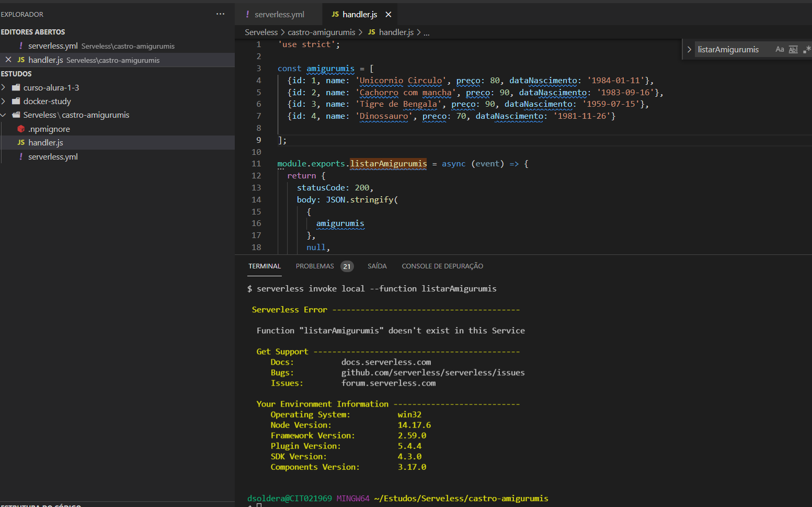Click .npmignore file icon in explorer
Screen dimensions: 812x507
21,129
